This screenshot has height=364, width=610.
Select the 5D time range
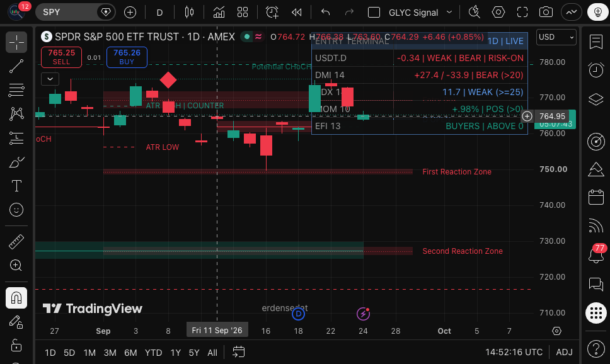(x=69, y=353)
